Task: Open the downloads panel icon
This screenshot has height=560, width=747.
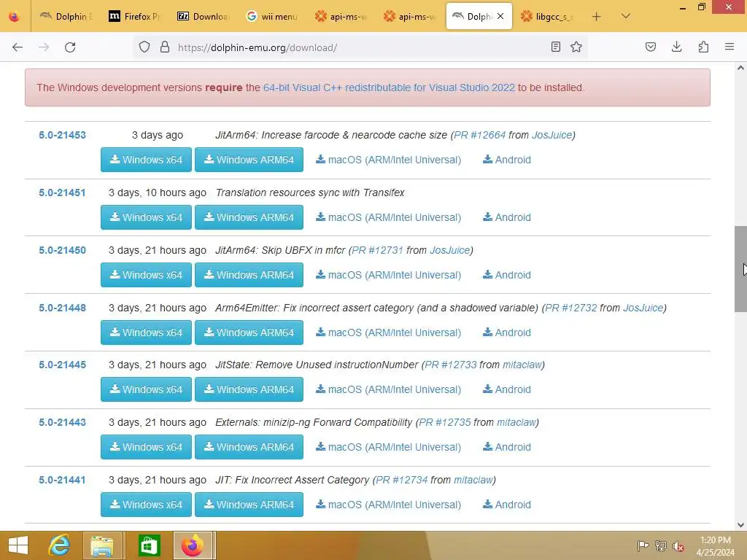Action: point(676,47)
